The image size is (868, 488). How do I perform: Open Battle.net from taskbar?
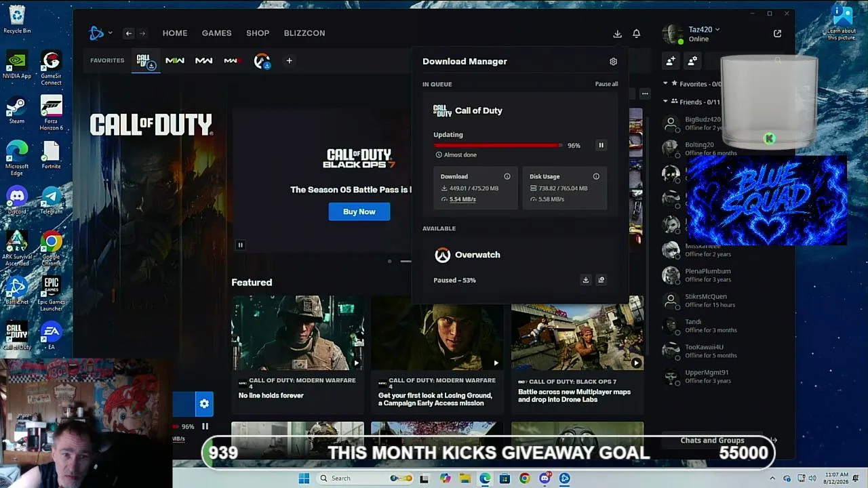[564, 479]
